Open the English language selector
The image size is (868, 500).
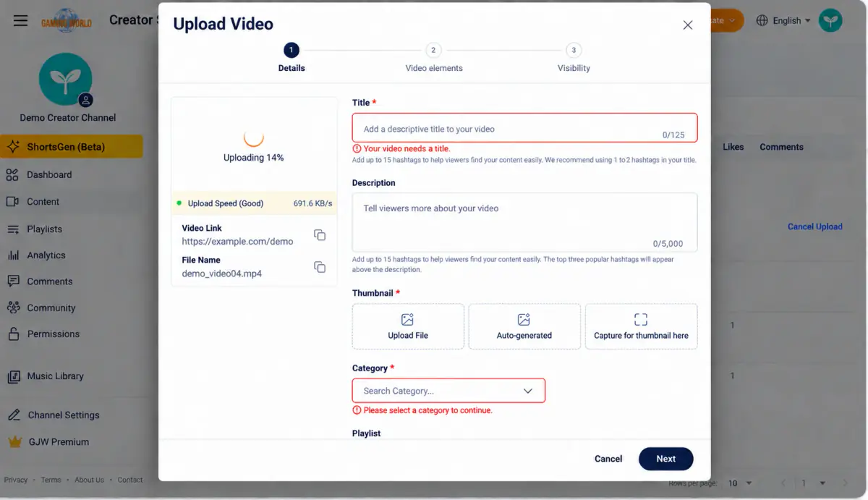[783, 20]
